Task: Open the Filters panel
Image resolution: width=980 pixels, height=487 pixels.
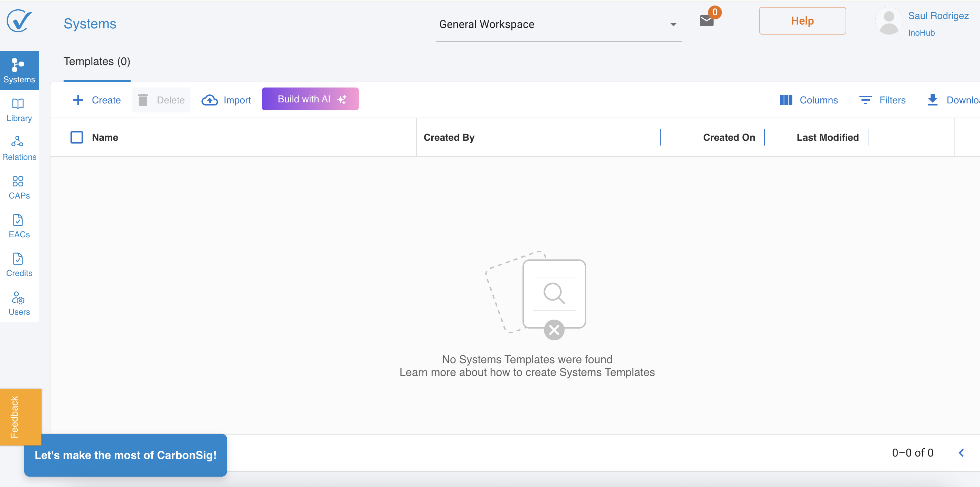Action: pos(882,100)
